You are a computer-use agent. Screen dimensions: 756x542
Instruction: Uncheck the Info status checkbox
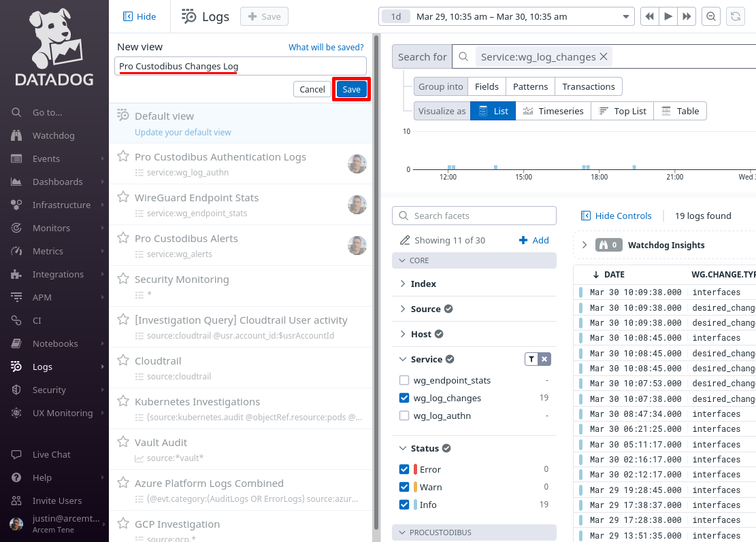pyautogui.click(x=404, y=505)
